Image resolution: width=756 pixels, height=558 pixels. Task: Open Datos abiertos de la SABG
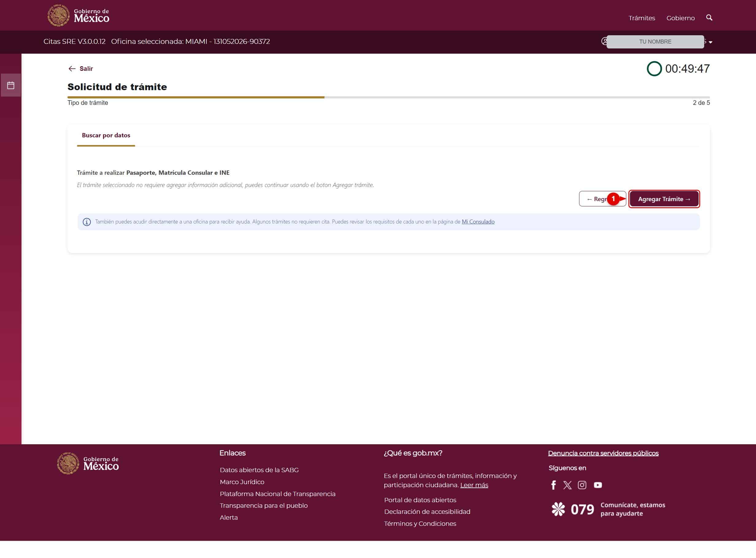tap(259, 470)
